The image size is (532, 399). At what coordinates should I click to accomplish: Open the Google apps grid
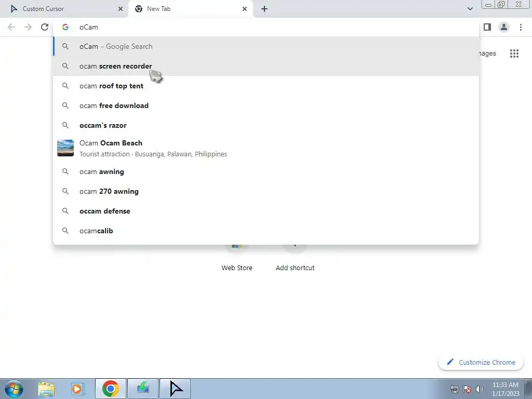tap(514, 54)
